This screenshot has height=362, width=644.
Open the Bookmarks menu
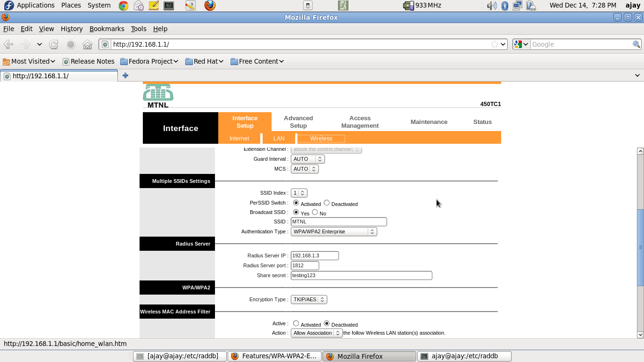point(107,29)
